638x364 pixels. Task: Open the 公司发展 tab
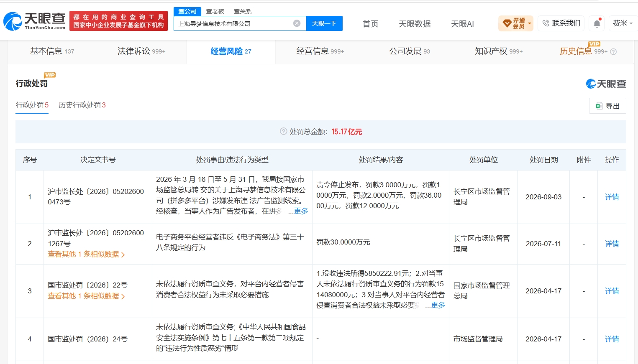(410, 51)
